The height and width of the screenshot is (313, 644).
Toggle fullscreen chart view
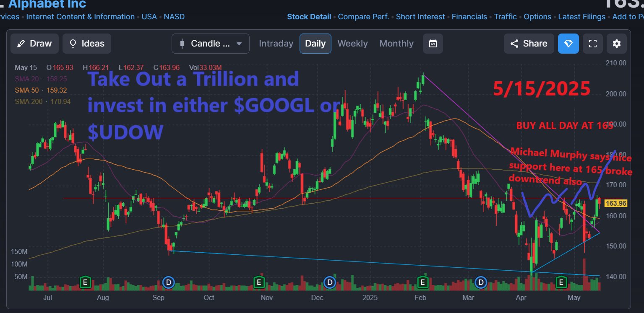point(593,44)
